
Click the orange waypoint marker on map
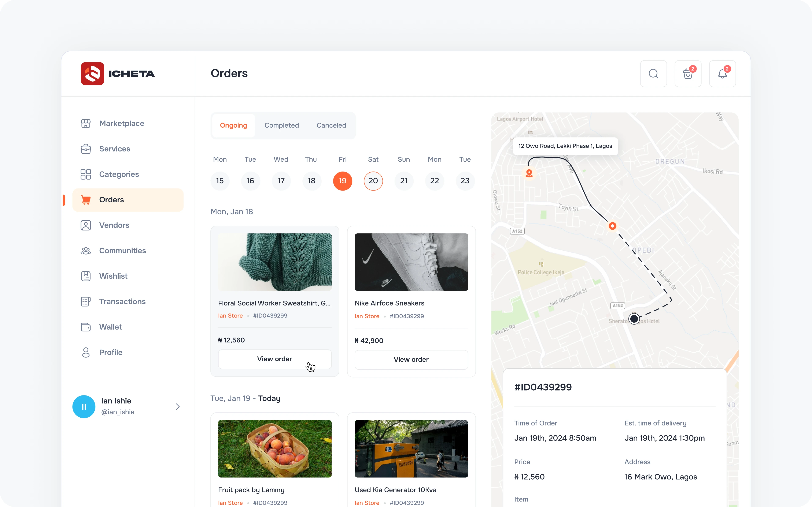pyautogui.click(x=612, y=226)
